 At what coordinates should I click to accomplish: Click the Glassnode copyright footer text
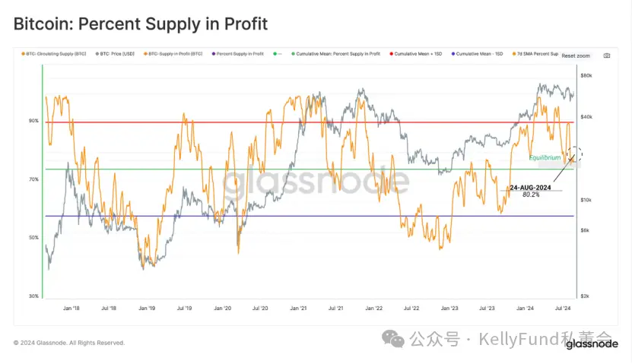click(x=69, y=343)
